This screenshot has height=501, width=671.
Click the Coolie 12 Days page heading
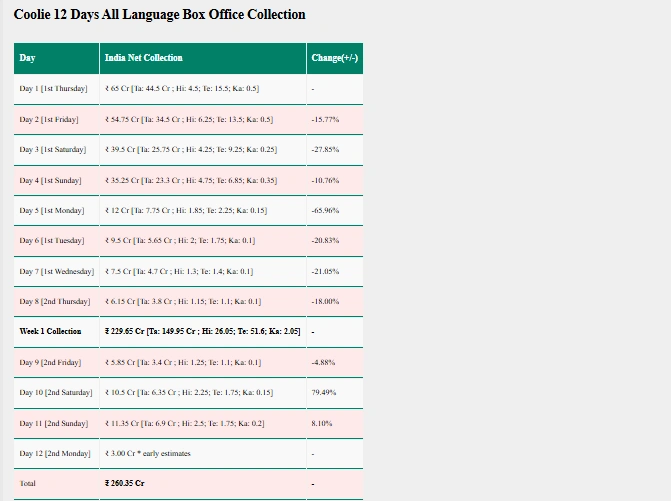[x=160, y=15]
